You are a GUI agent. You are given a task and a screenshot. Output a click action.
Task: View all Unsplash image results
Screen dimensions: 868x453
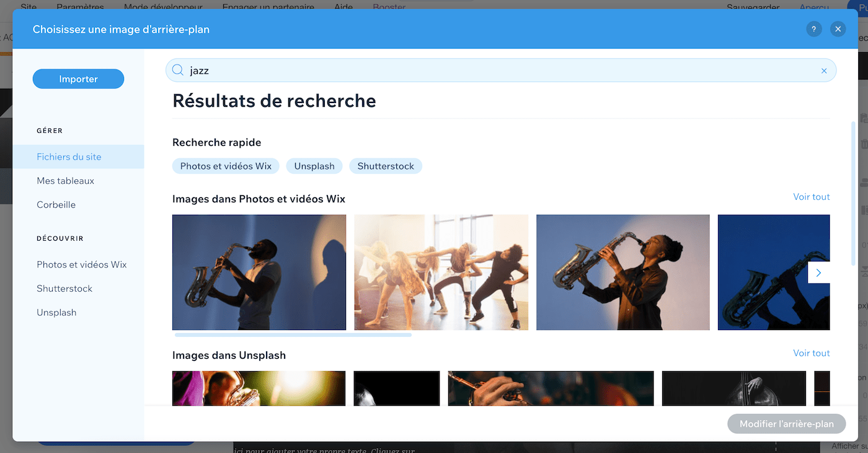[812, 353]
